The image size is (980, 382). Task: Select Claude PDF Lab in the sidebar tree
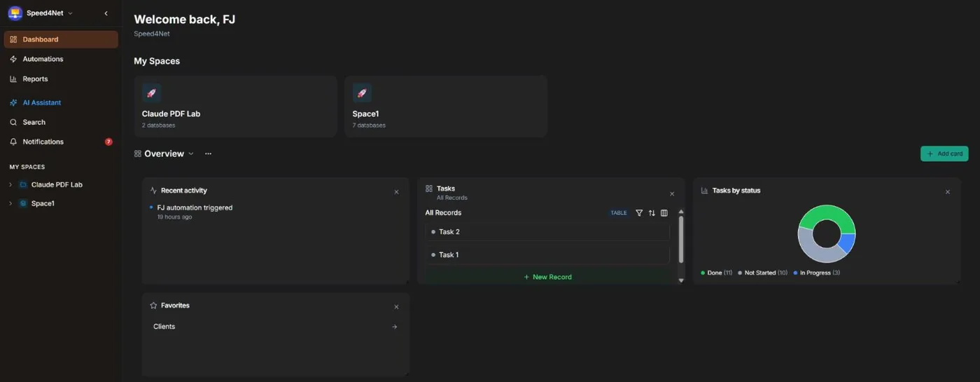57,184
